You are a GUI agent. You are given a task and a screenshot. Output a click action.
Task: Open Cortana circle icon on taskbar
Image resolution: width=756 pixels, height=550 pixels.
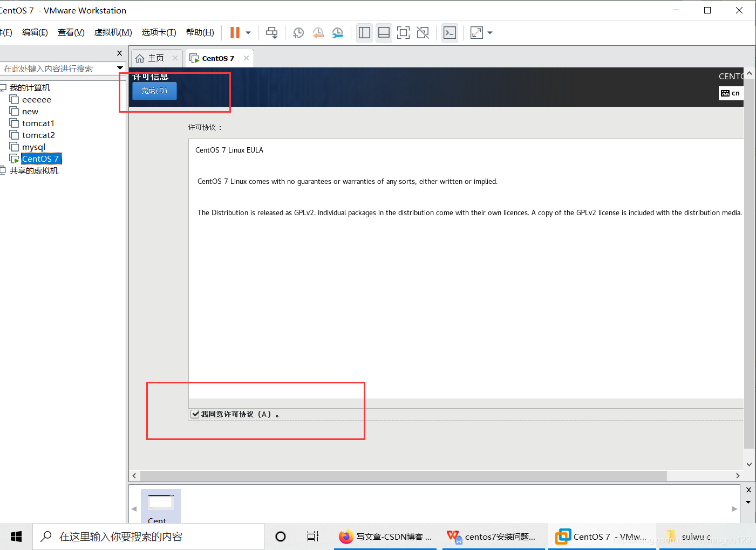[281, 537]
